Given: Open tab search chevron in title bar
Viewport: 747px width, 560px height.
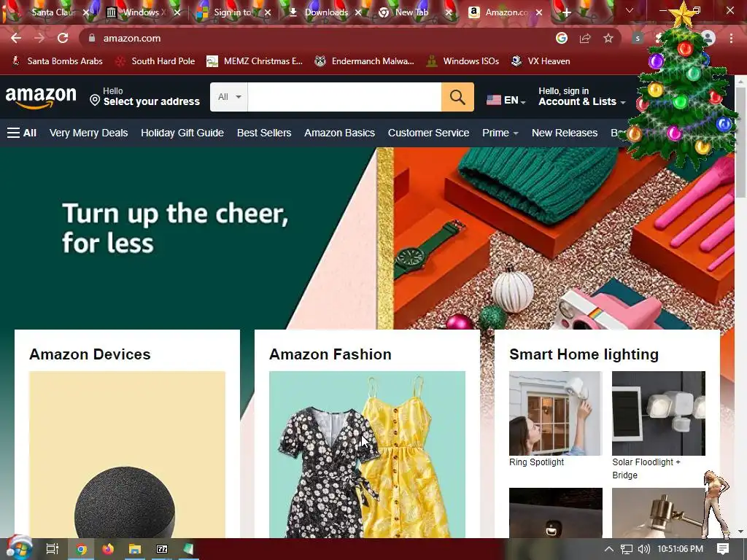Looking at the screenshot, I should click(x=630, y=10).
